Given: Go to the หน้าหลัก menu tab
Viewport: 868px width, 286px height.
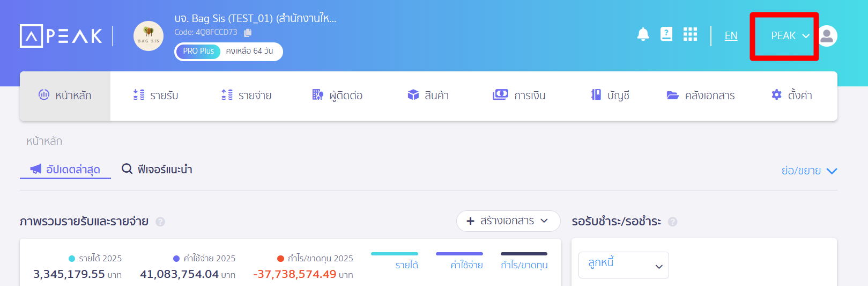Looking at the screenshot, I should (65, 96).
